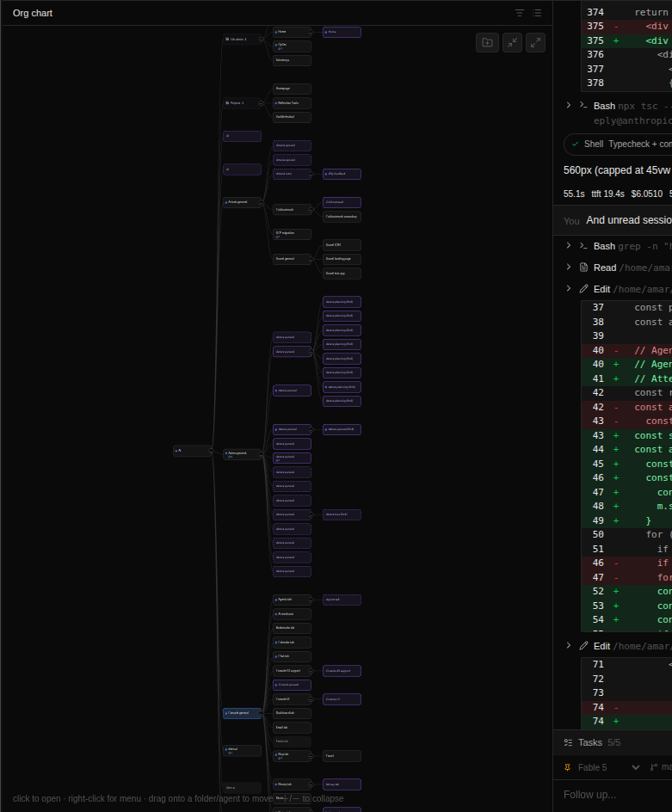Click the Tasks 5/5 label

tap(600, 742)
